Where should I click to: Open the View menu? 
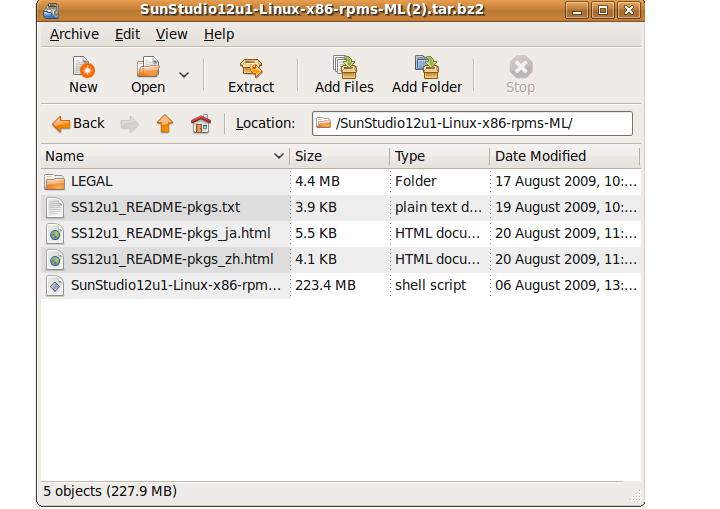pyautogui.click(x=171, y=34)
